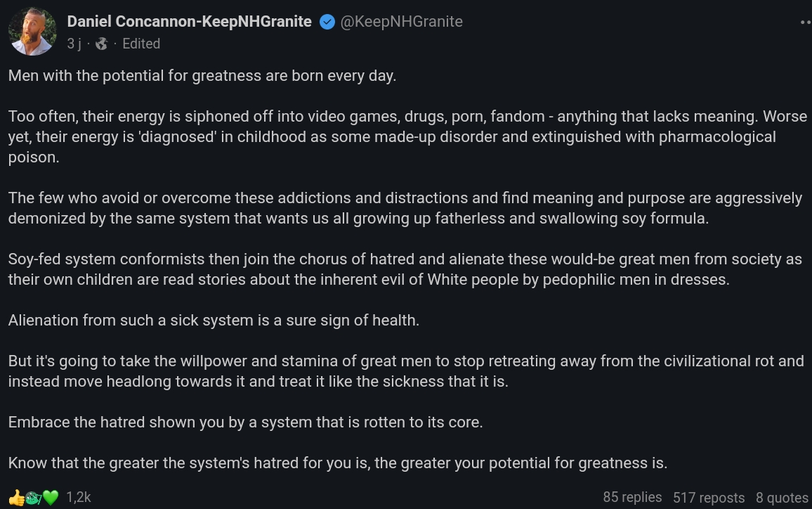The height and width of the screenshot is (509, 812).
Task: Click the @KeepNHGranite handle
Action: tap(401, 22)
